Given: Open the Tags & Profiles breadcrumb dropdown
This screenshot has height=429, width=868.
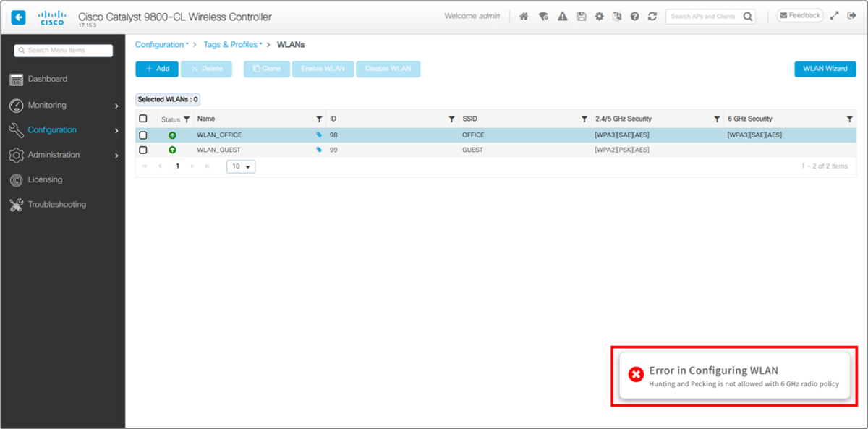Looking at the screenshot, I should (x=232, y=45).
